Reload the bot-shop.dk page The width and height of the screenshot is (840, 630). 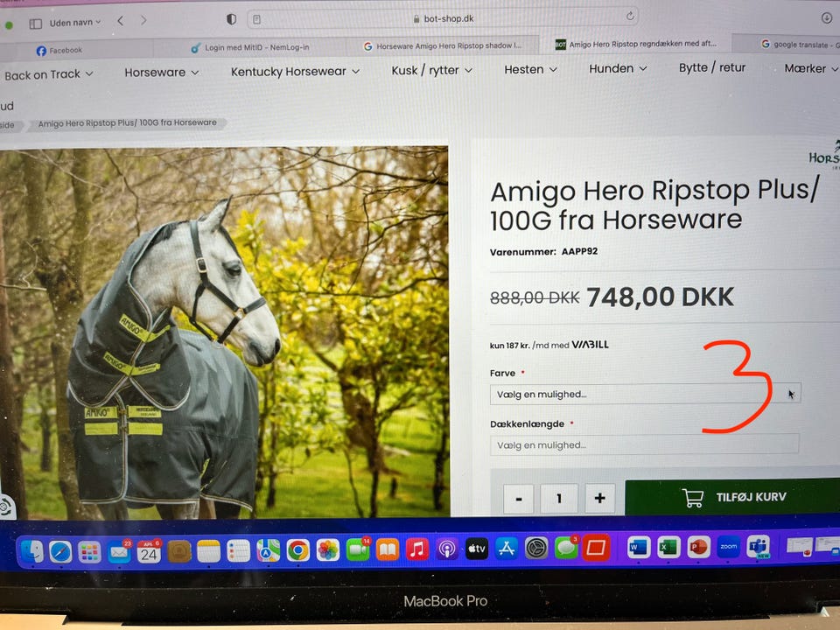pos(631,16)
